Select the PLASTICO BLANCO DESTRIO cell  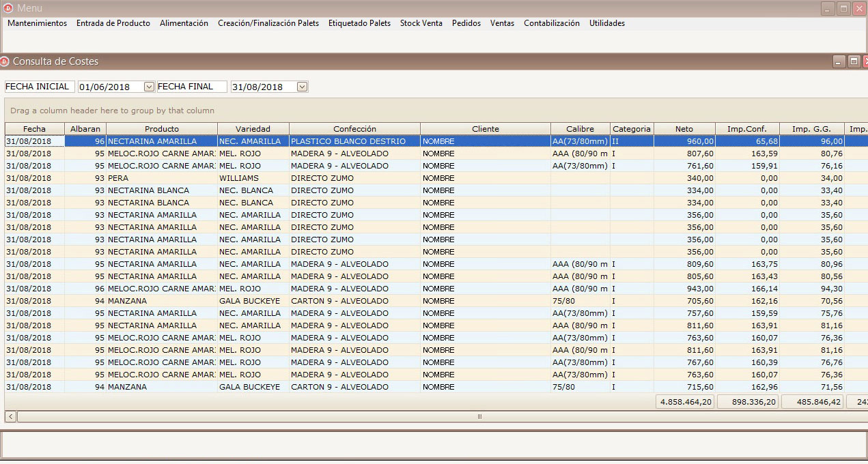(354, 141)
